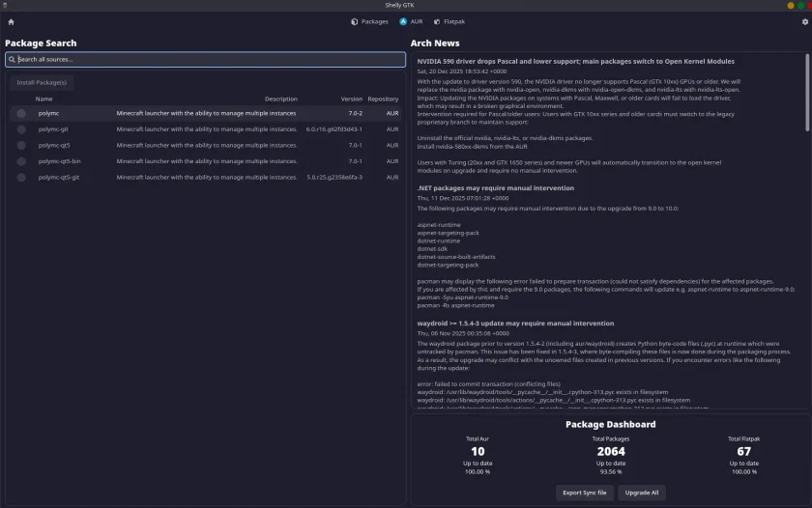The width and height of the screenshot is (812, 508).
Task: Mark the polymc-qt5-git row checkbox
Action: click(x=21, y=178)
